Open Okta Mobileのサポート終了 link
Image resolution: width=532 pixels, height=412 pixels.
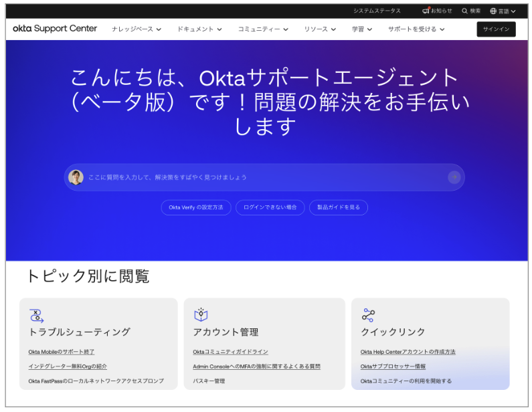62,352
